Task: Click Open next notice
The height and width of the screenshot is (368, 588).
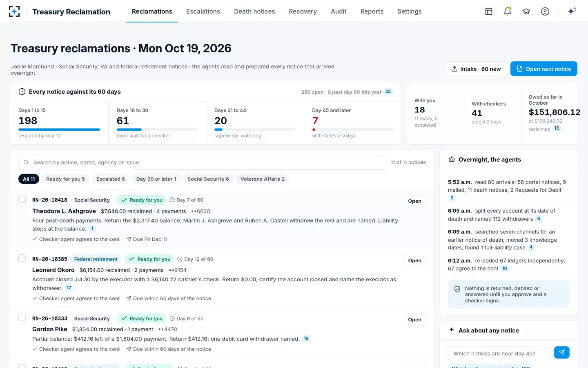Action: (544, 69)
